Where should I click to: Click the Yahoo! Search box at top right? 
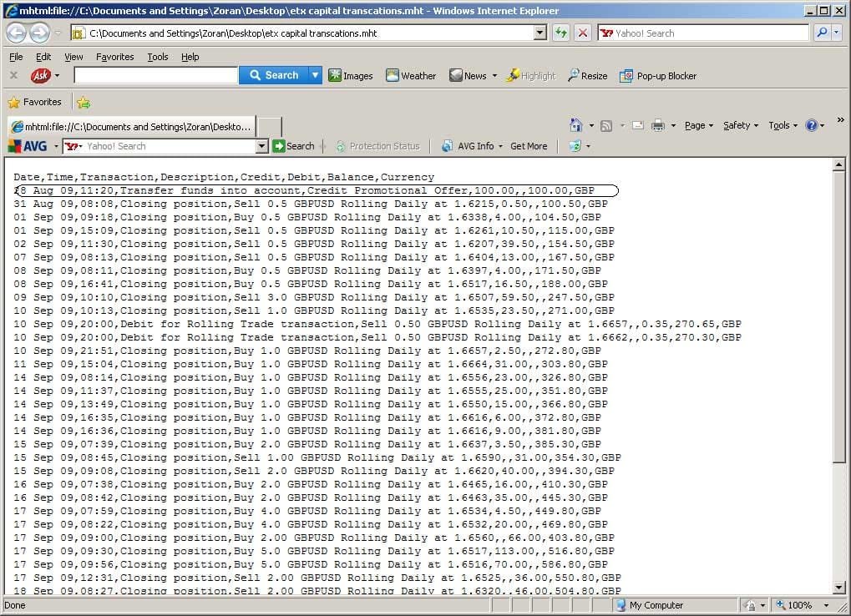704,33
